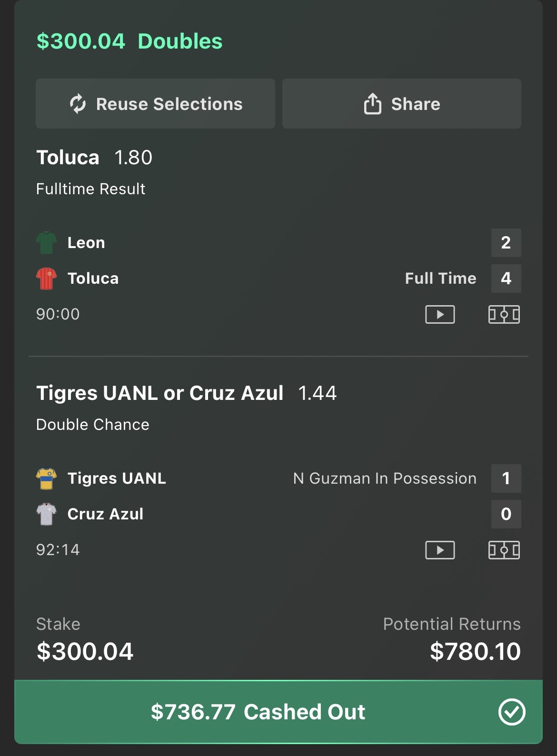Tap the Cruz Azul white jersey icon

(47, 514)
